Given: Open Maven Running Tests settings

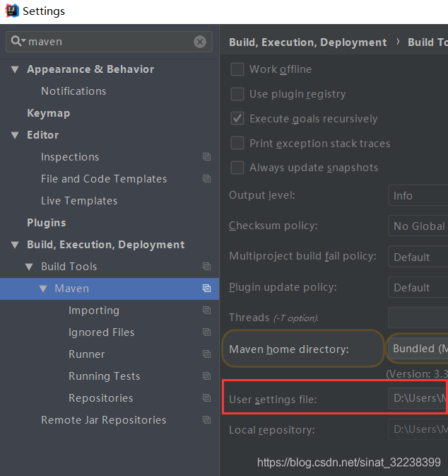Looking at the screenshot, I should (105, 376).
